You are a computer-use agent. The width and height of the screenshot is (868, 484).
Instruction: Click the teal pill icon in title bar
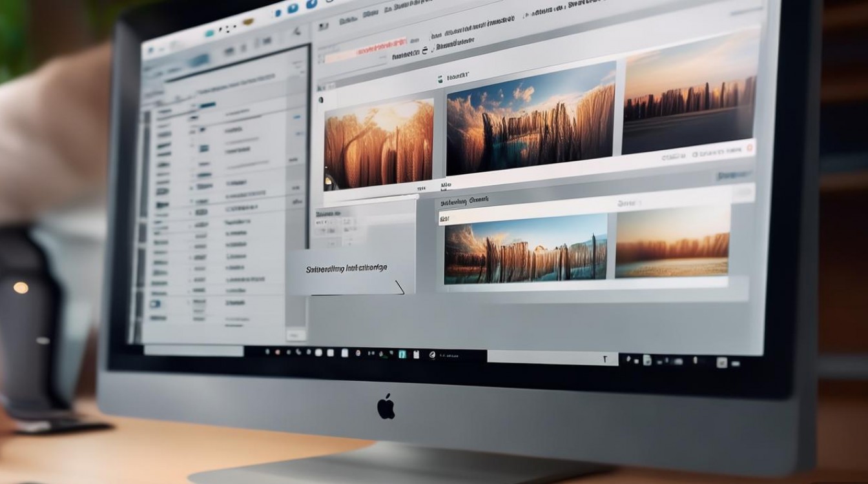[x=211, y=32]
